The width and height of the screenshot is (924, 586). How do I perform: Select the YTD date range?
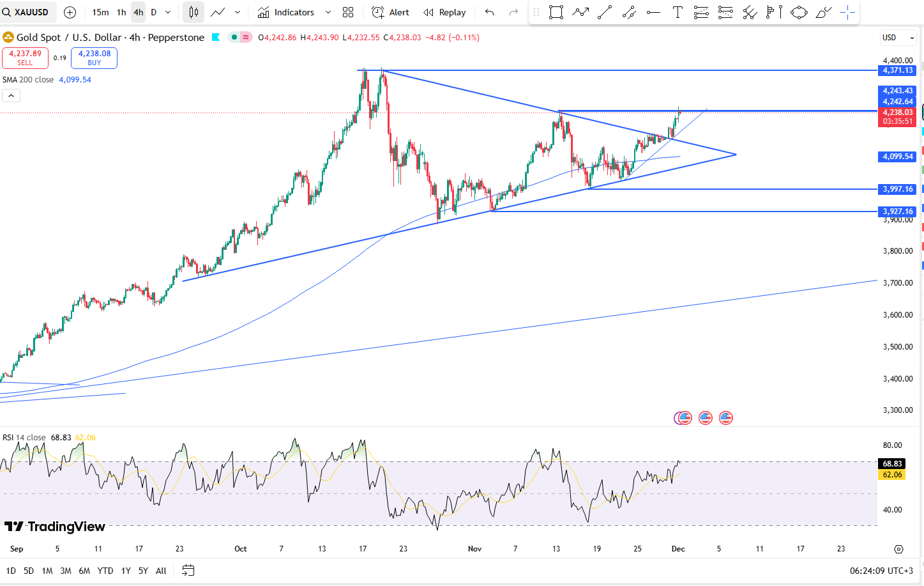pos(105,571)
